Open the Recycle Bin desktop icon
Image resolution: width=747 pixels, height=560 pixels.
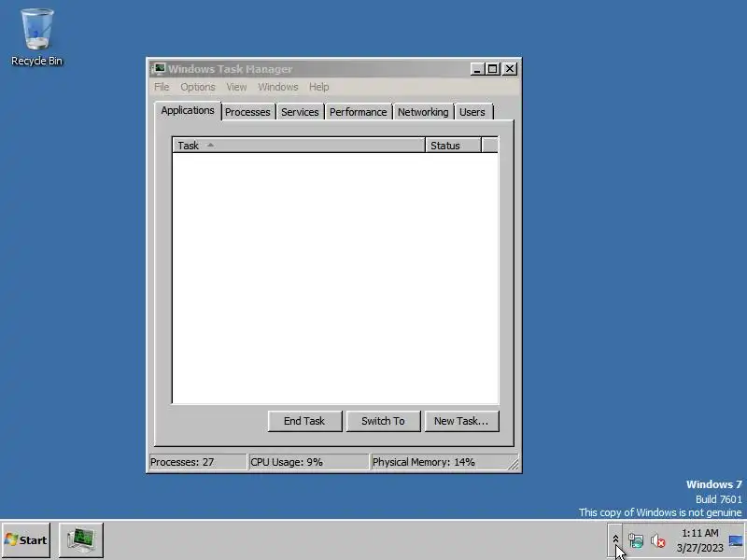coord(36,37)
